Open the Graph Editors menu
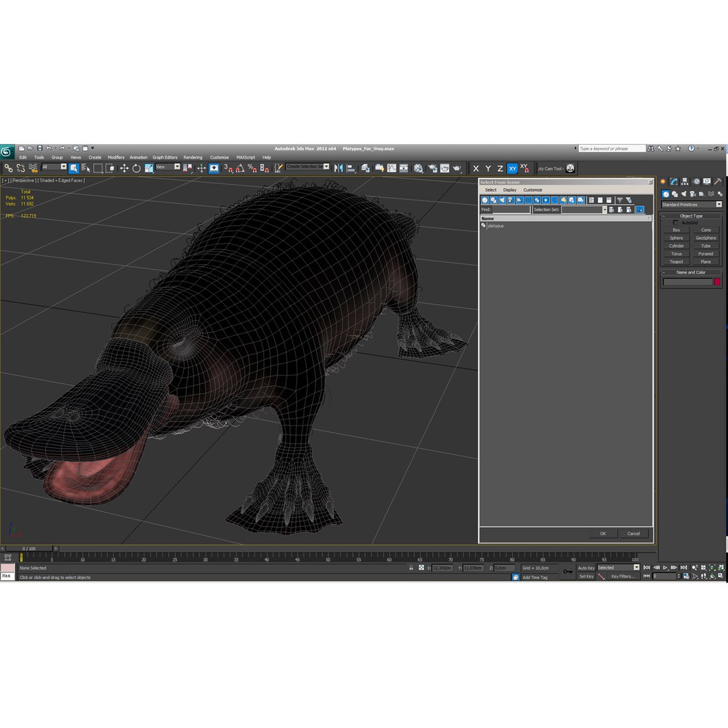Screen dimensions: 728x728 point(165,157)
